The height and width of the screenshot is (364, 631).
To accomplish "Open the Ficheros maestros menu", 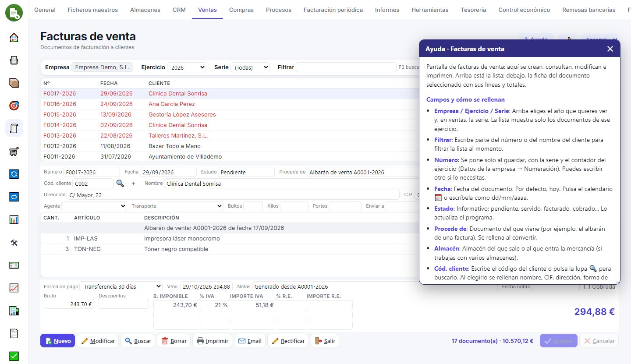I will tap(92, 10).
